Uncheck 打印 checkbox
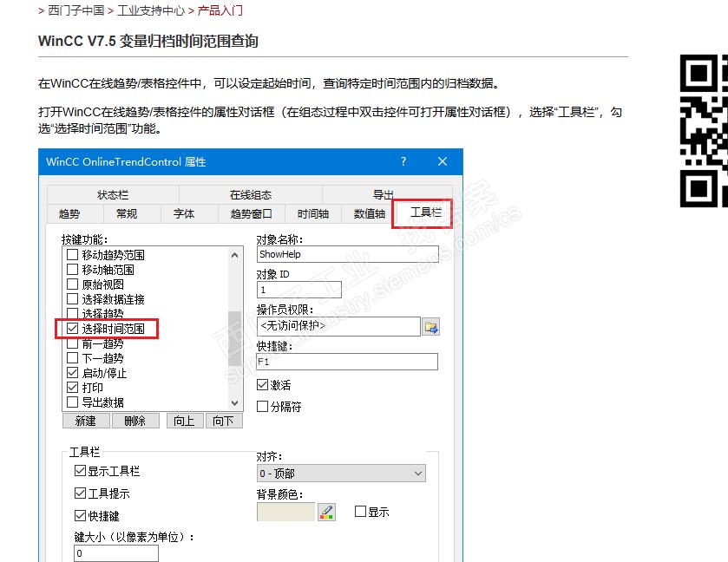 [72, 387]
